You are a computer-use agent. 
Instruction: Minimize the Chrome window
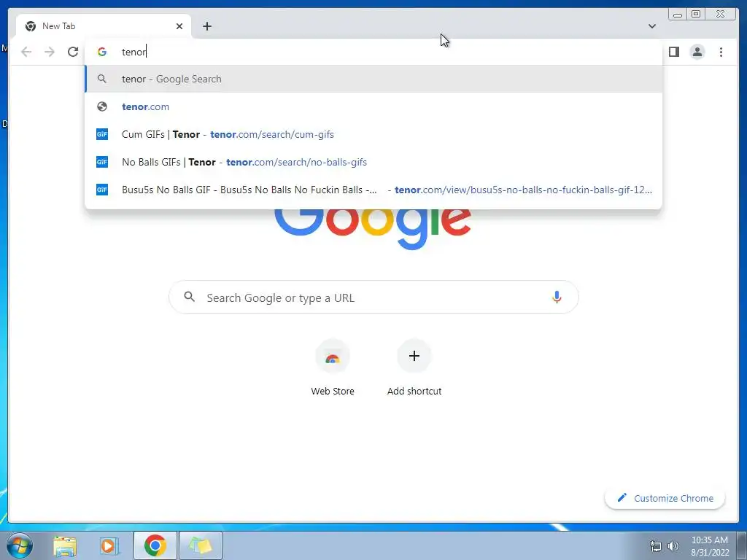tap(678, 15)
